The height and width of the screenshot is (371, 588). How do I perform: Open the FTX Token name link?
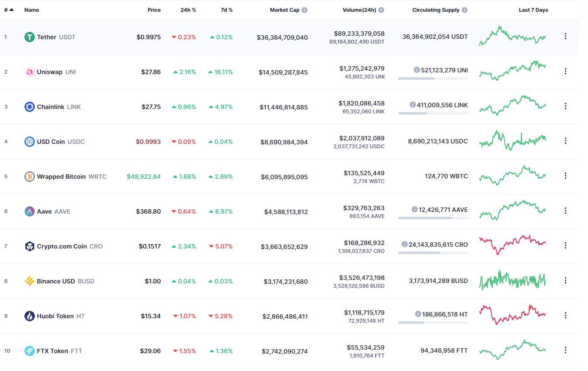click(x=52, y=351)
